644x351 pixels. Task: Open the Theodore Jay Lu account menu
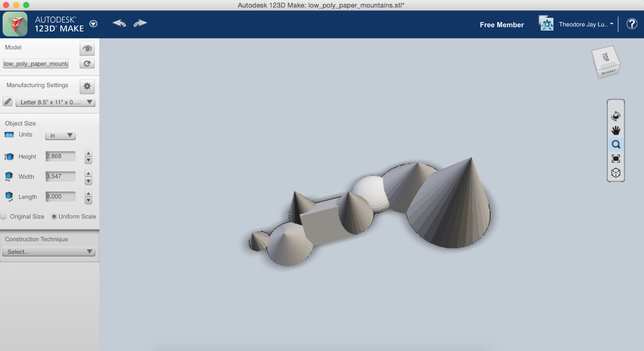click(x=586, y=24)
